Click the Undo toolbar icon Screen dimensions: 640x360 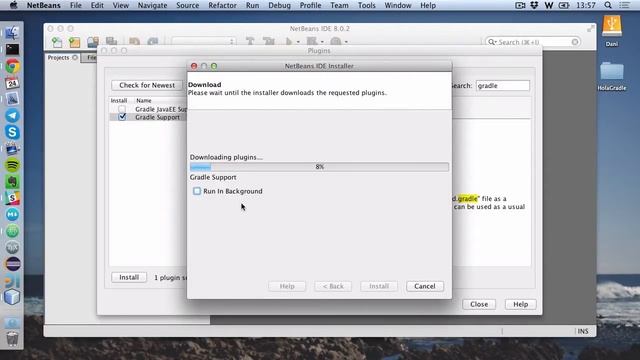(134, 42)
